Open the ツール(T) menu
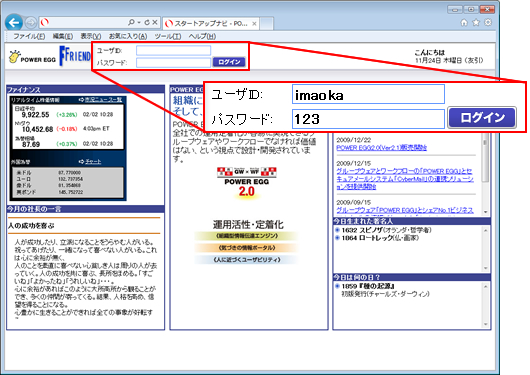This screenshot has height=375, width=530. click(168, 36)
